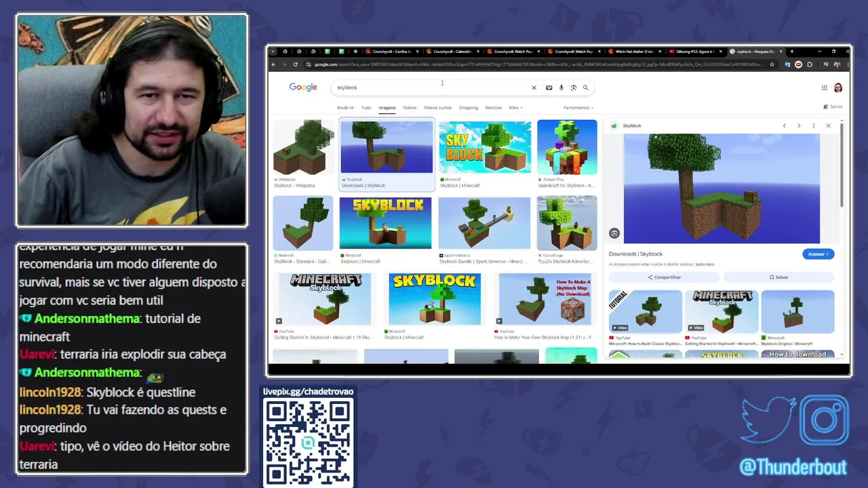Switch to Witch Hat Atelier browser tab
This screenshot has height=488, width=868.
click(x=634, y=52)
